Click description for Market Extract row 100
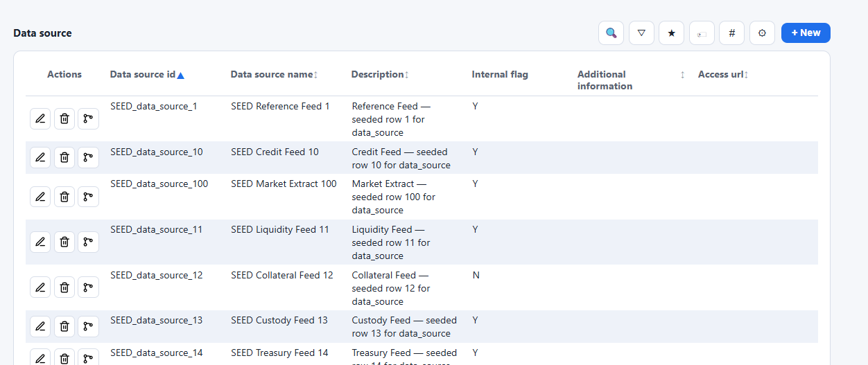The image size is (868, 365). coord(394,197)
